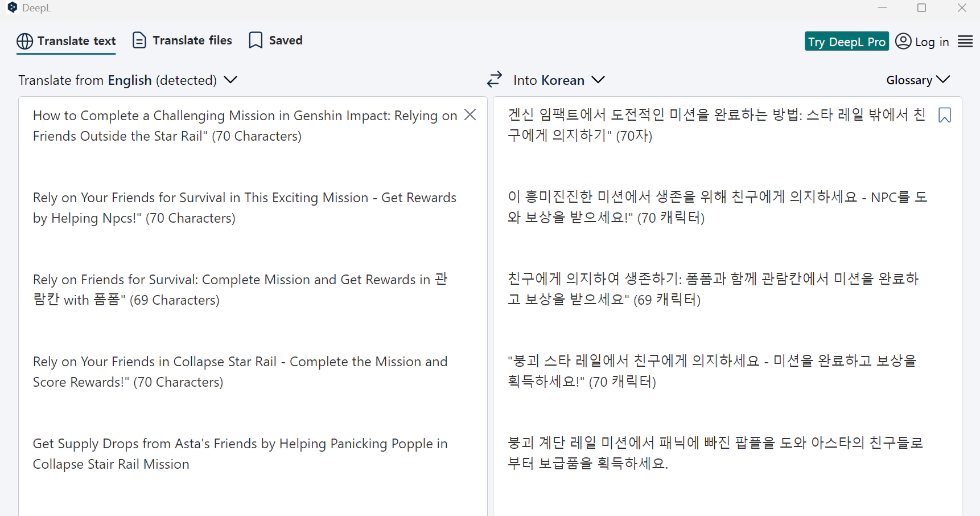Click Korean translation starting '"붕괴 스타 레일에서'
Viewport: 980px width, 516px height.
(712, 371)
